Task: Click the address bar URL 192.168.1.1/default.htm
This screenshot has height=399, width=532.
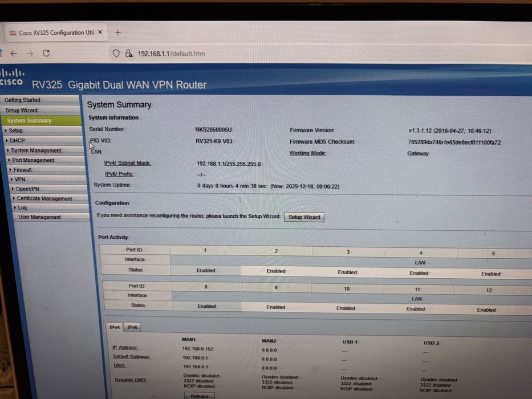Action: 171,54
